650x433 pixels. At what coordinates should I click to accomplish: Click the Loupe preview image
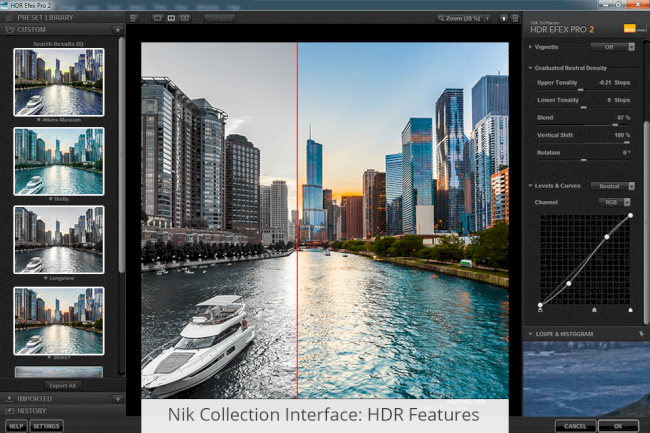point(586,379)
